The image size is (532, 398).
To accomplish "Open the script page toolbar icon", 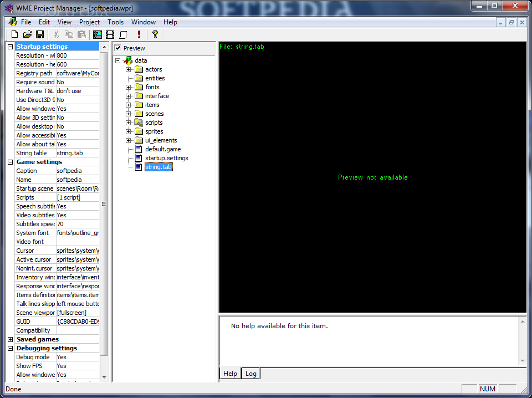I will click(x=123, y=34).
